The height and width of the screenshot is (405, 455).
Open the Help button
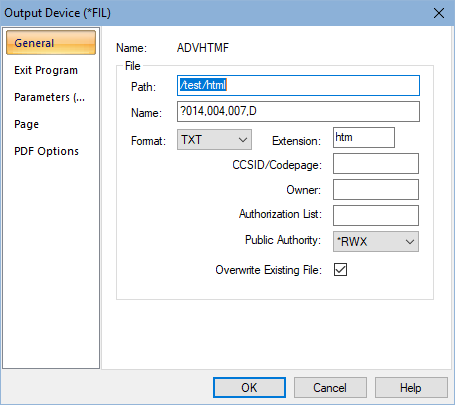pyautogui.click(x=411, y=388)
